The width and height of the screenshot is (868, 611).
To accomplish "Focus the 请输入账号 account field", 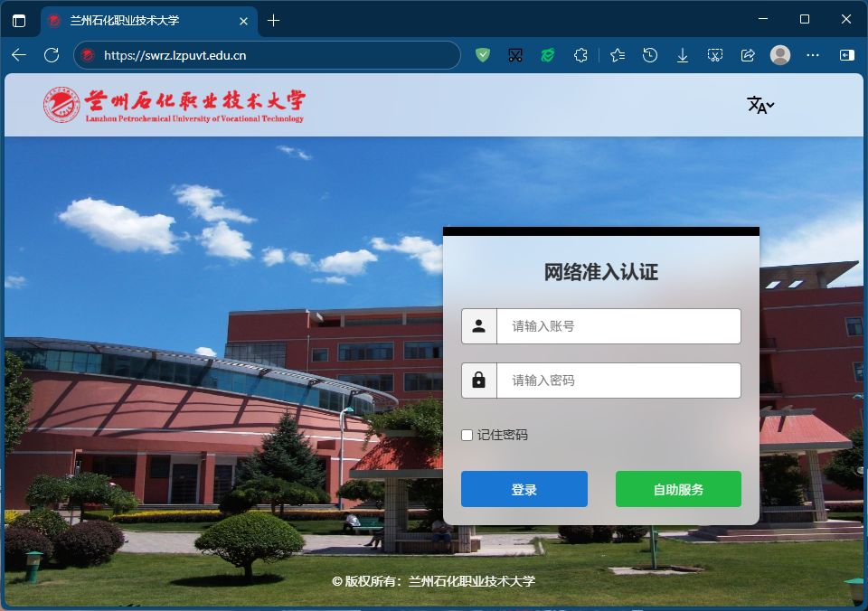I will 618,326.
